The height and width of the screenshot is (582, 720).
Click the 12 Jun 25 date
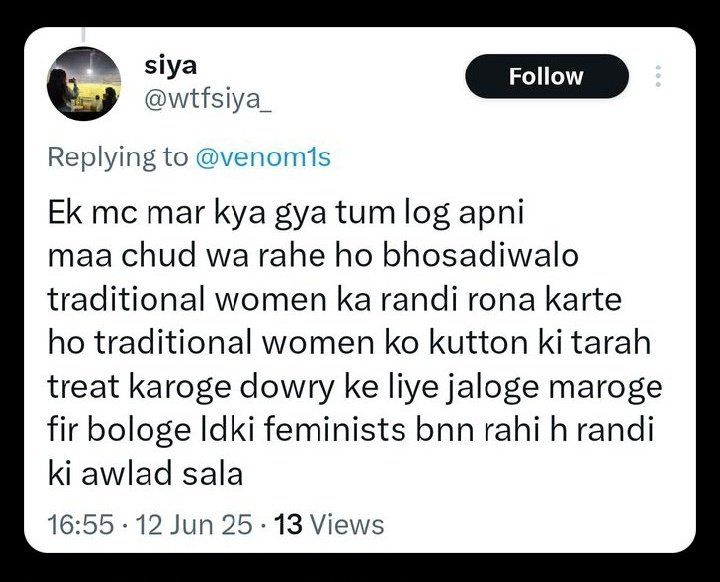tap(194, 524)
